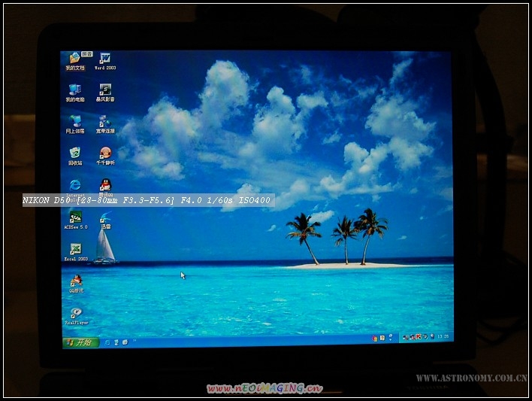The height and width of the screenshot is (401, 532).
Task: Select the broadband connection (宽带连接) shortcut
Action: point(105,122)
